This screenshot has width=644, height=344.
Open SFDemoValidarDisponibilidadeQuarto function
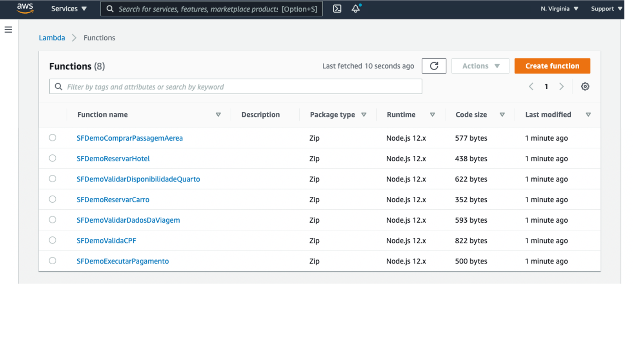(x=138, y=179)
